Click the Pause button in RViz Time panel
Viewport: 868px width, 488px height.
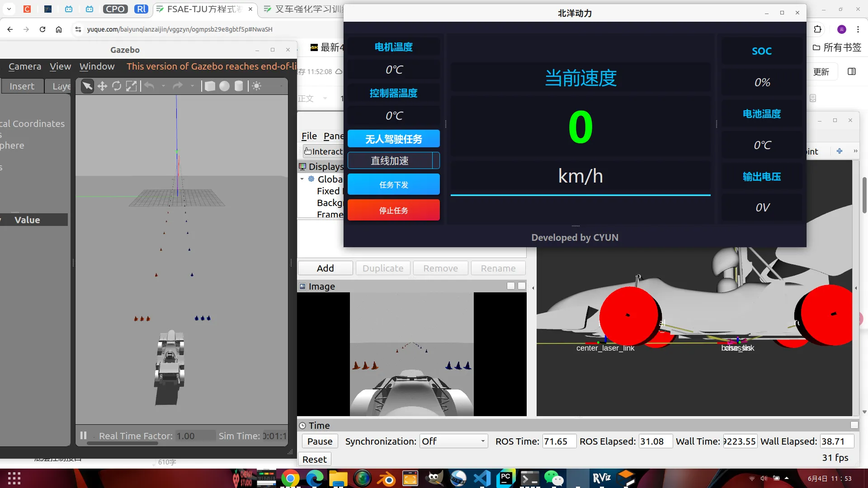tap(320, 441)
